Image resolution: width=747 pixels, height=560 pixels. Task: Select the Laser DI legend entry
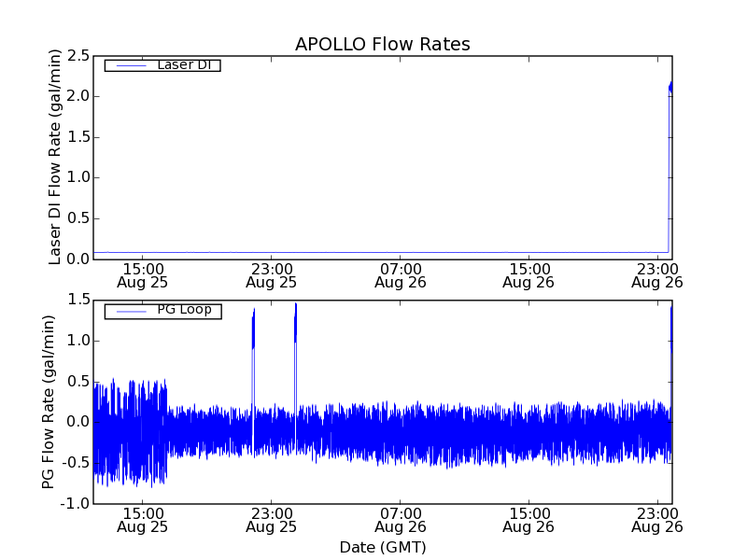[x=183, y=65]
